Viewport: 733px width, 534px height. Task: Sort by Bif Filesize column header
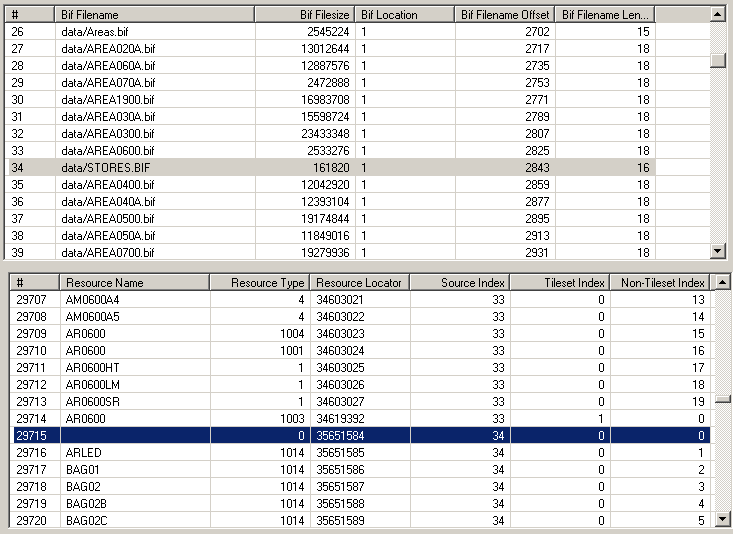click(305, 14)
